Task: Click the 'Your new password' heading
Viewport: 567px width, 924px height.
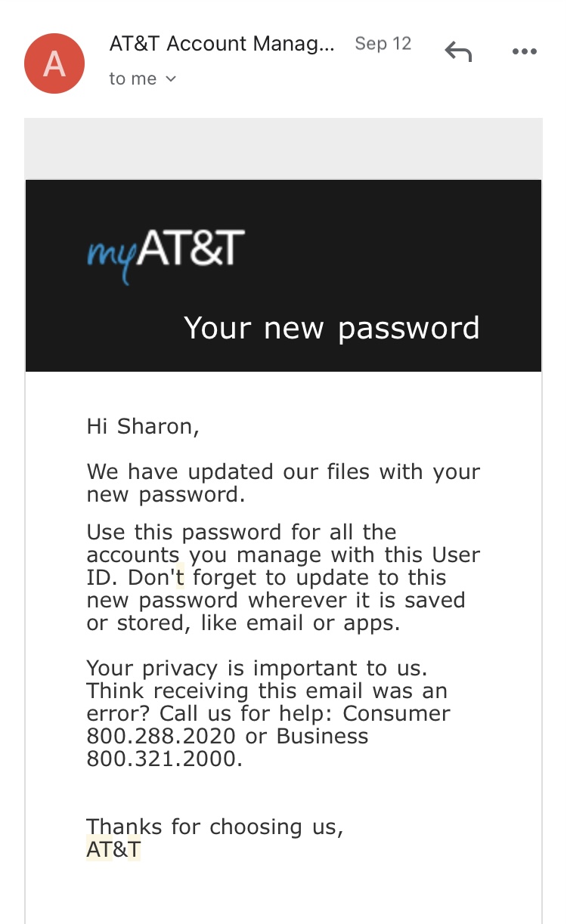Action: coord(331,328)
